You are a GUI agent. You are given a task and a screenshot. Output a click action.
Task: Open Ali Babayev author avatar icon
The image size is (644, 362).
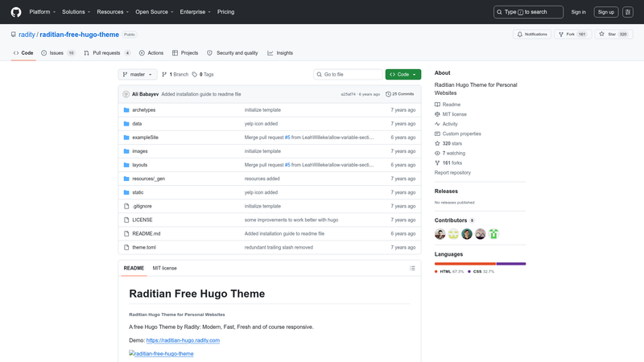coord(126,94)
